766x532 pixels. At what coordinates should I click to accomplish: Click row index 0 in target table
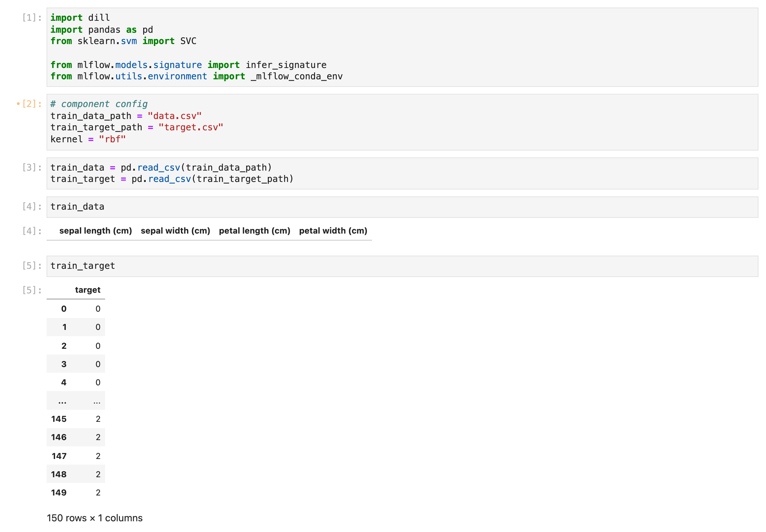tap(64, 309)
